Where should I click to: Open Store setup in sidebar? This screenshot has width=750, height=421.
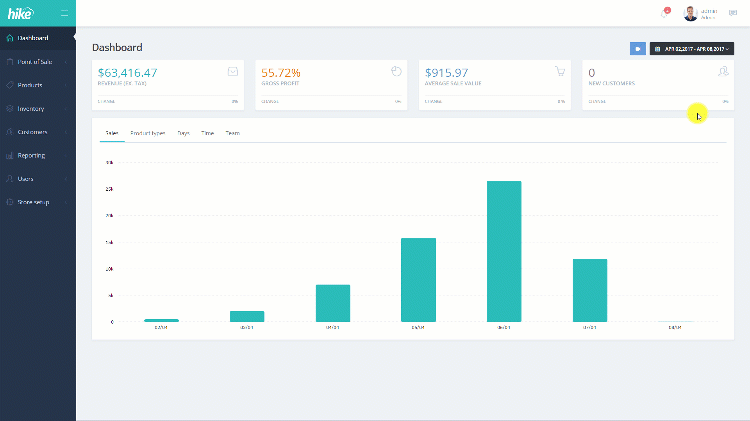pyautogui.click(x=38, y=202)
